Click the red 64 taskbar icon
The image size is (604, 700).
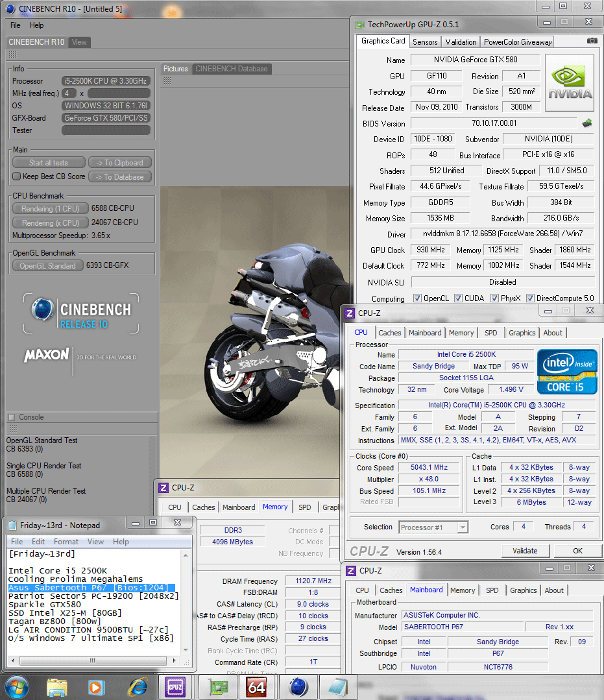256,688
